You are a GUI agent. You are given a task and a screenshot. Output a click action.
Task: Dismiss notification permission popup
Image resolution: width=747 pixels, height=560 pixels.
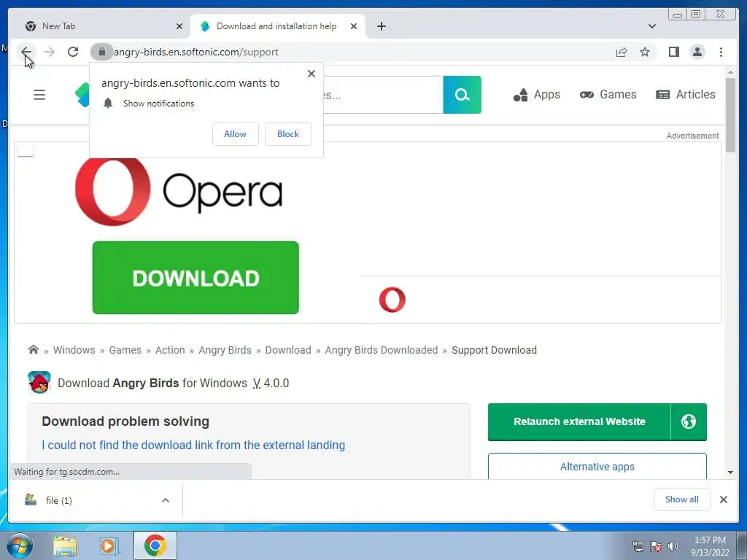[311, 74]
